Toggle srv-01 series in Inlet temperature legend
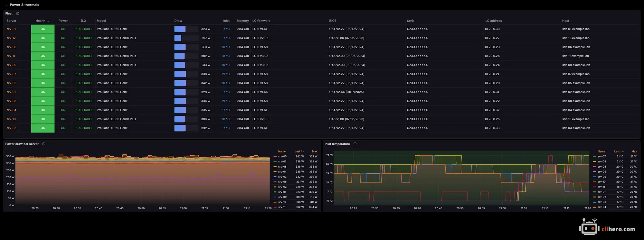The height and width of the screenshot is (240, 644). coord(601,192)
